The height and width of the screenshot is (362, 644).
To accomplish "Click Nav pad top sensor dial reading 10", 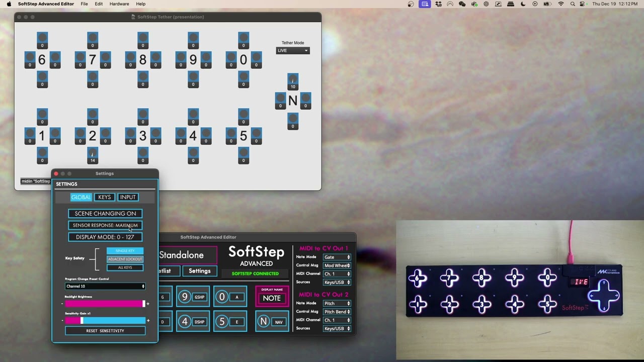I will [x=293, y=81].
